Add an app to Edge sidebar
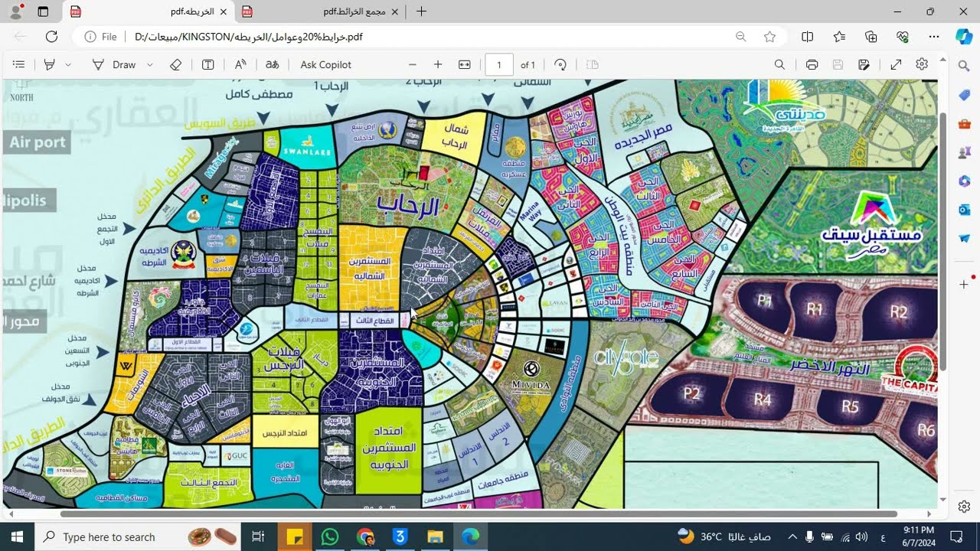 (964, 285)
